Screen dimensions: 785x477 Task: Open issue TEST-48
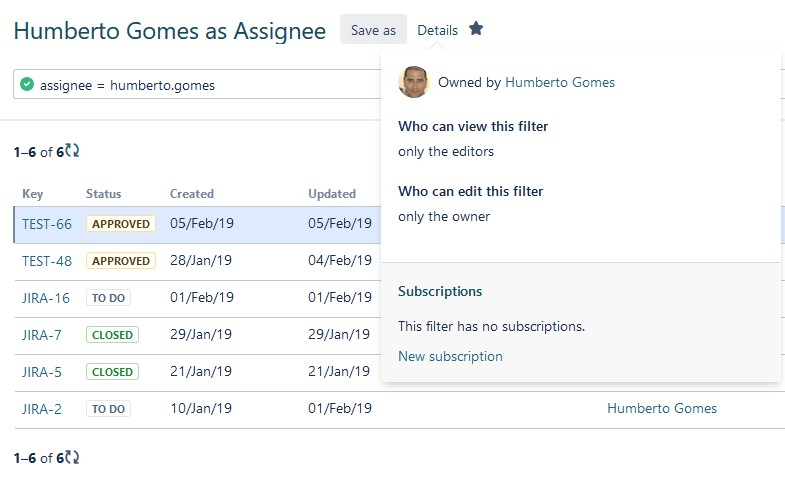tap(47, 261)
